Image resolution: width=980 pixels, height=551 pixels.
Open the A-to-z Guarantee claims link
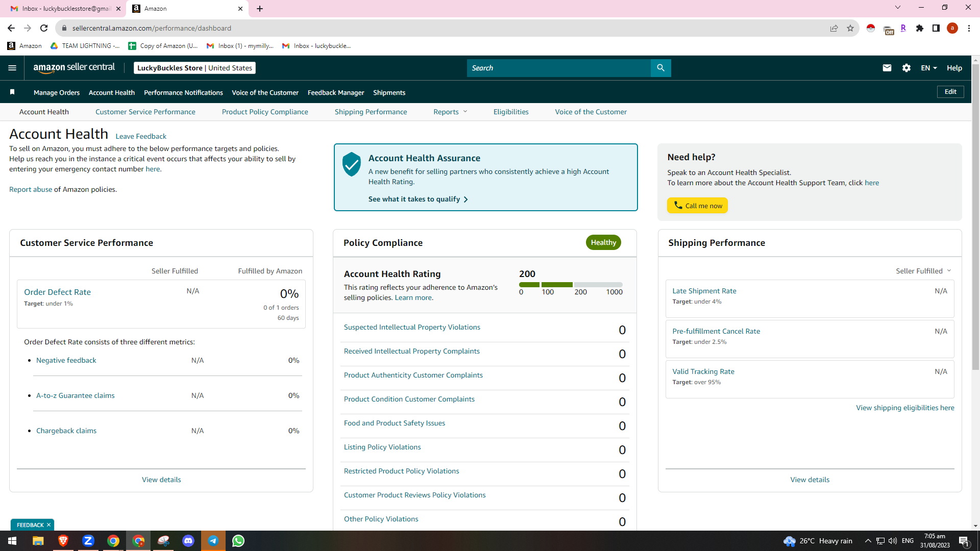pos(76,395)
